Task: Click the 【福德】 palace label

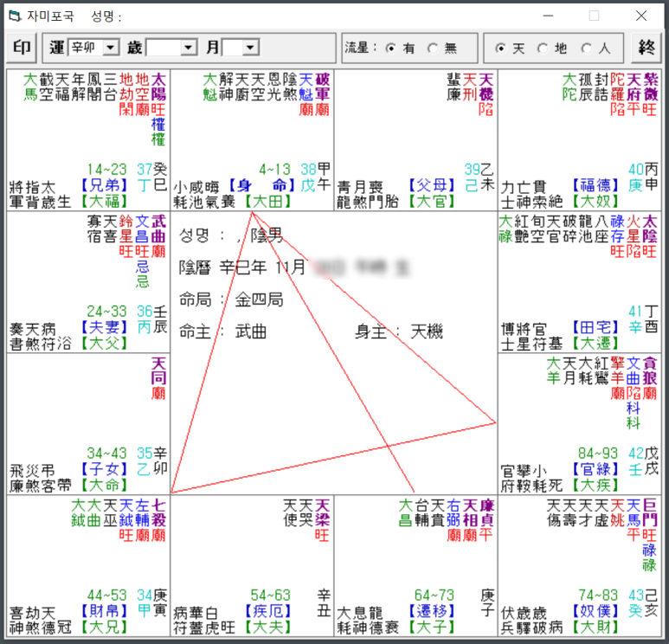Action: (595, 184)
